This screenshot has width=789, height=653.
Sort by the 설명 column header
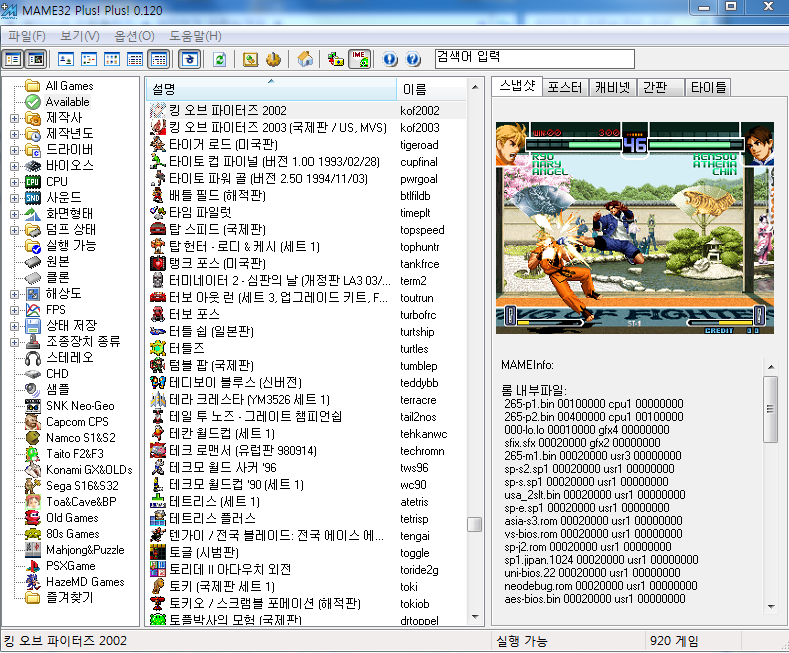[x=271, y=89]
